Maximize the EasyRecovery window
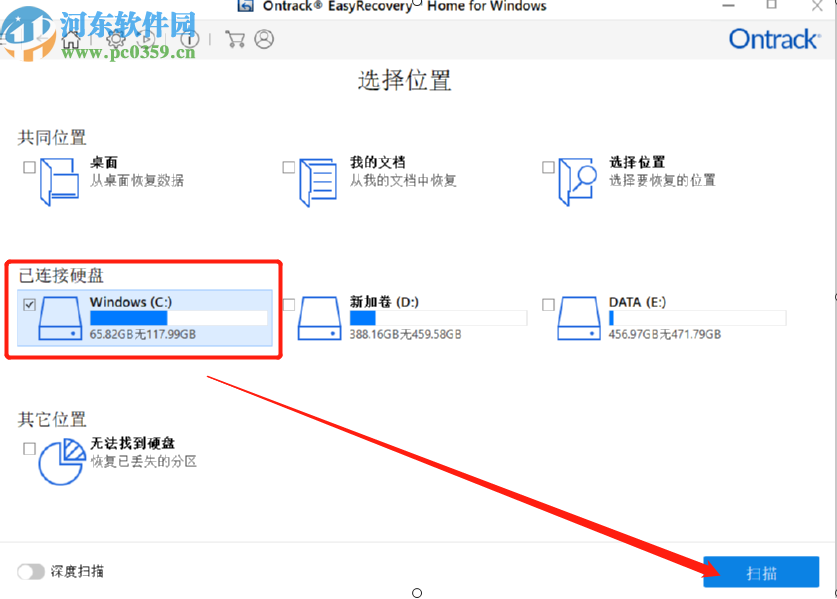The height and width of the screenshot is (599, 837). [x=771, y=5]
